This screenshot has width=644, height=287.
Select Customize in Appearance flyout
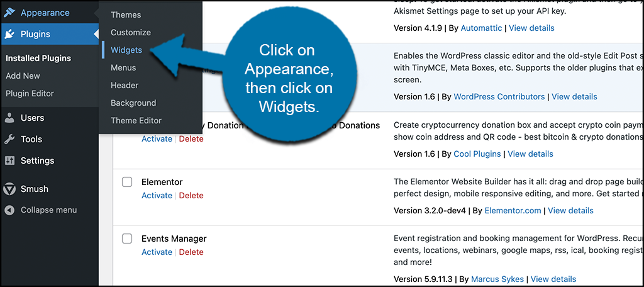click(x=131, y=33)
